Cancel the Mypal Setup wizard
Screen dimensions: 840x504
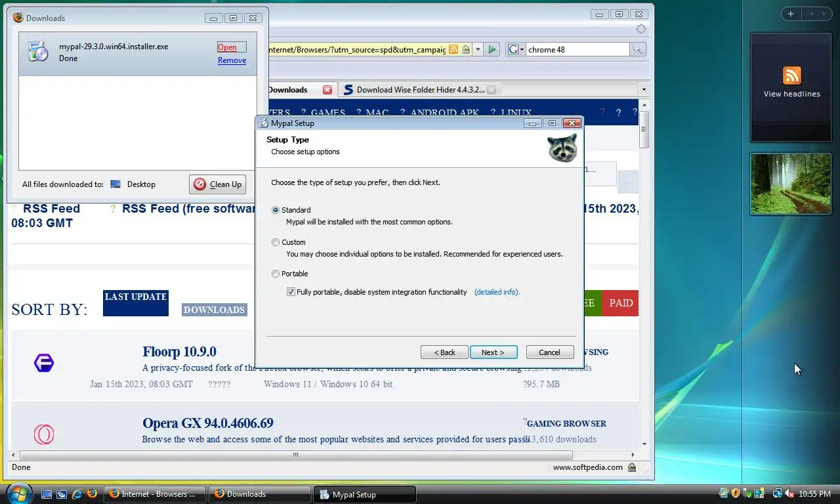point(550,352)
